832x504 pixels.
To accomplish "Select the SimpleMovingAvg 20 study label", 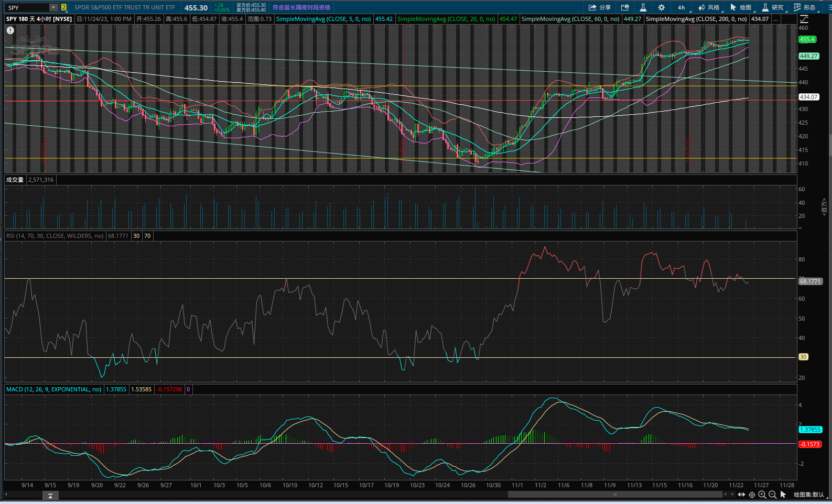I will [x=446, y=19].
